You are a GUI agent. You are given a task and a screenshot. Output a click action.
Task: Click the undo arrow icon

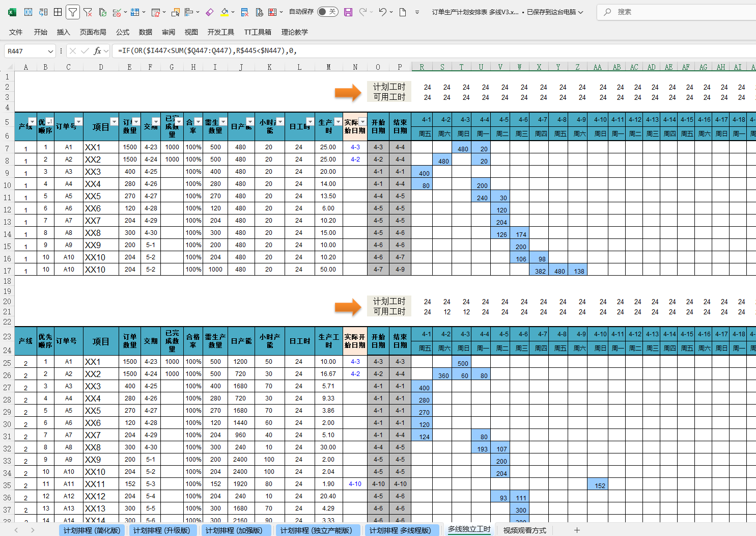point(382,12)
